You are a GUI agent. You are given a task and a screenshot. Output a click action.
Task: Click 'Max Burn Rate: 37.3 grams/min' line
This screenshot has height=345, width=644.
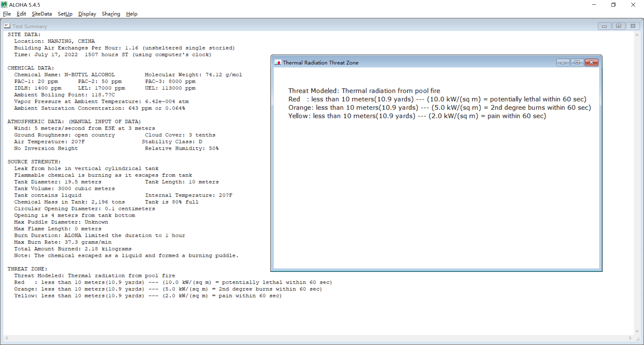(63, 242)
